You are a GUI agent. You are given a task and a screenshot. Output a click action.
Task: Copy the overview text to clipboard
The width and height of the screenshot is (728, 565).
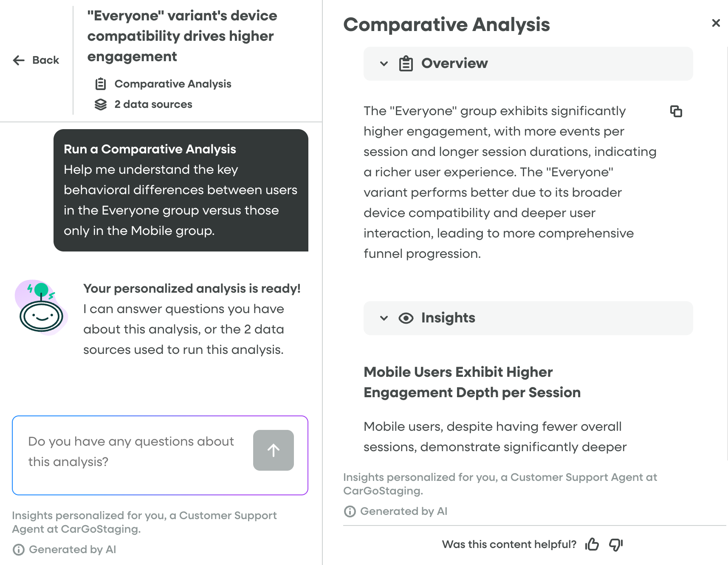pyautogui.click(x=676, y=111)
